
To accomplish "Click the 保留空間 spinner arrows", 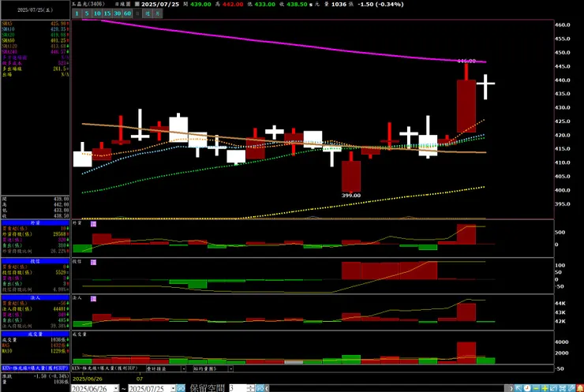I will point(251,388).
